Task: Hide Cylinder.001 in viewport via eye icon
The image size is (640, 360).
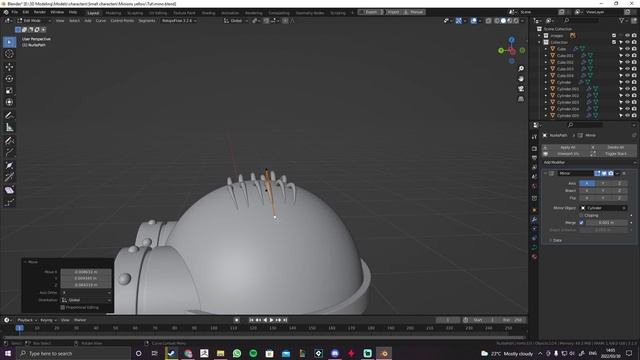Action: pyautogui.click(x=627, y=89)
